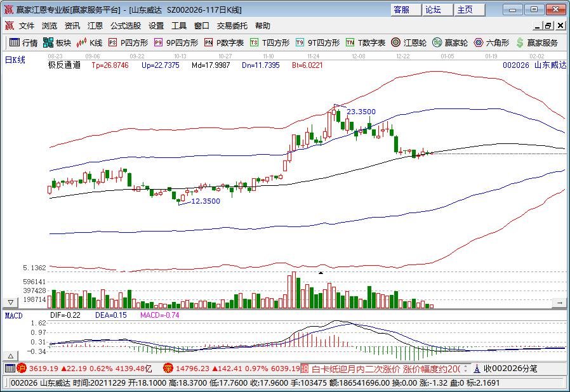Click the 沪 Shanghai index icon

(22, 369)
